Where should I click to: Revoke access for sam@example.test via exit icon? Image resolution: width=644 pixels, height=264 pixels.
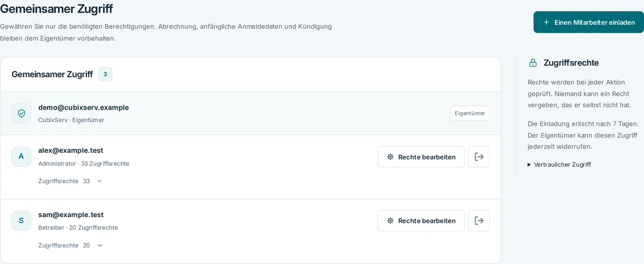[479, 221]
